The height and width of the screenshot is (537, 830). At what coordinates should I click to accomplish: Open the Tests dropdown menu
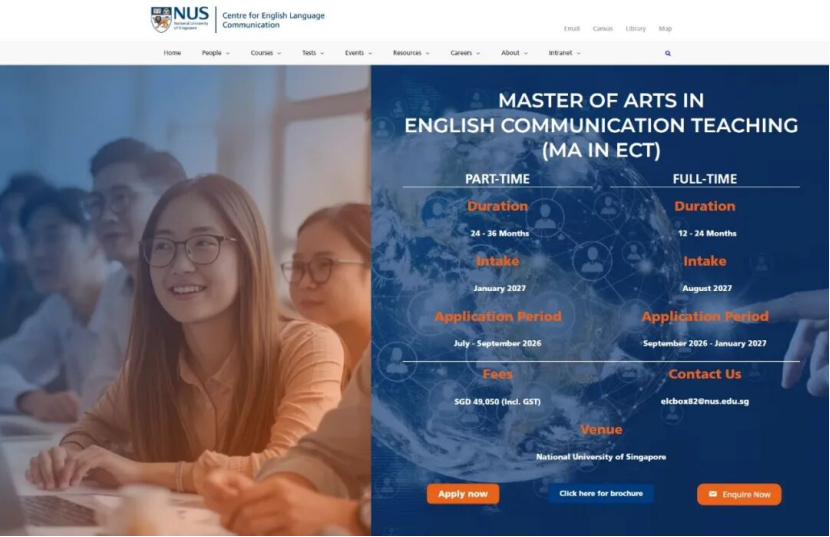tap(313, 53)
